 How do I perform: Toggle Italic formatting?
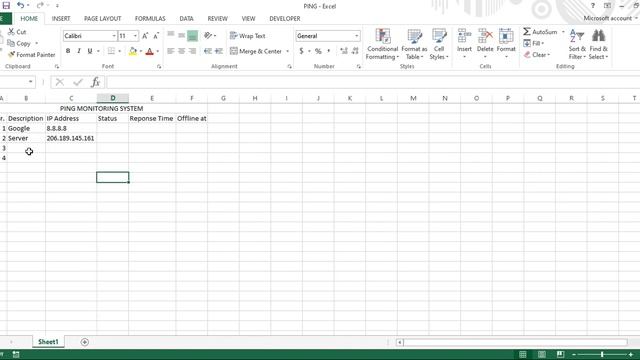tap(79, 51)
